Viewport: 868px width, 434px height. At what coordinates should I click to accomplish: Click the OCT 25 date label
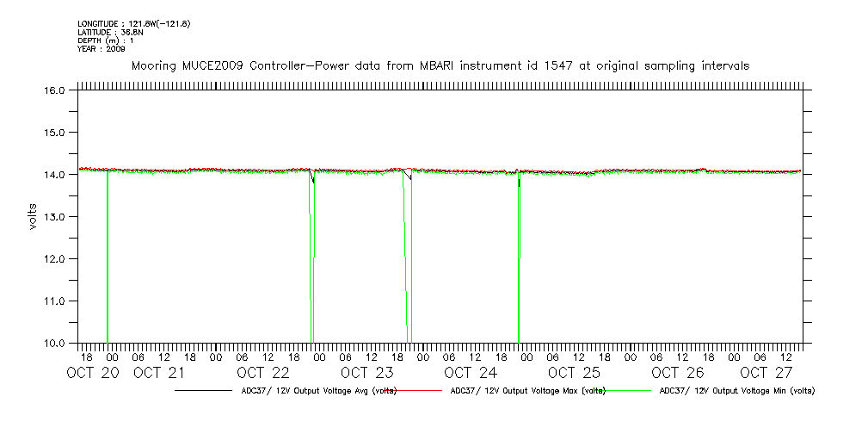pyautogui.click(x=574, y=373)
